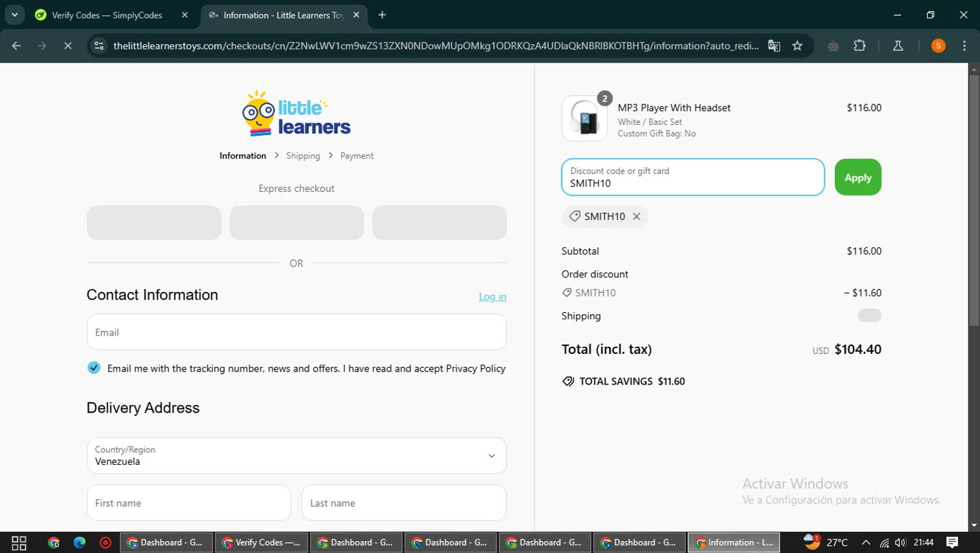980x553 pixels.
Task: Open network Wi-Fi tray icon
Action: coord(884,543)
